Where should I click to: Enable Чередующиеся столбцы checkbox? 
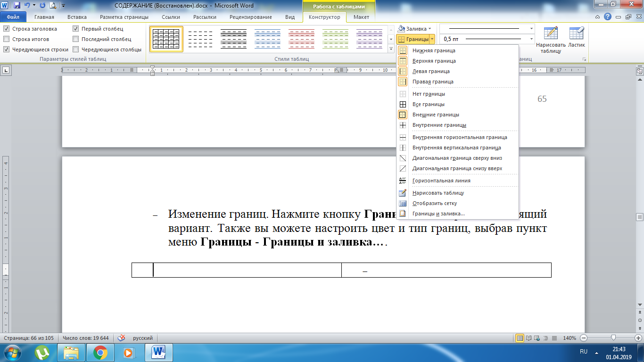pos(75,49)
